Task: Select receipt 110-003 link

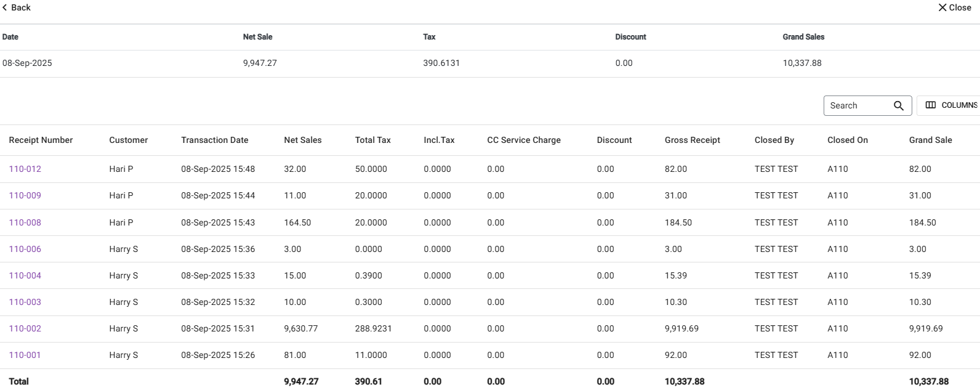Action: tap(25, 302)
